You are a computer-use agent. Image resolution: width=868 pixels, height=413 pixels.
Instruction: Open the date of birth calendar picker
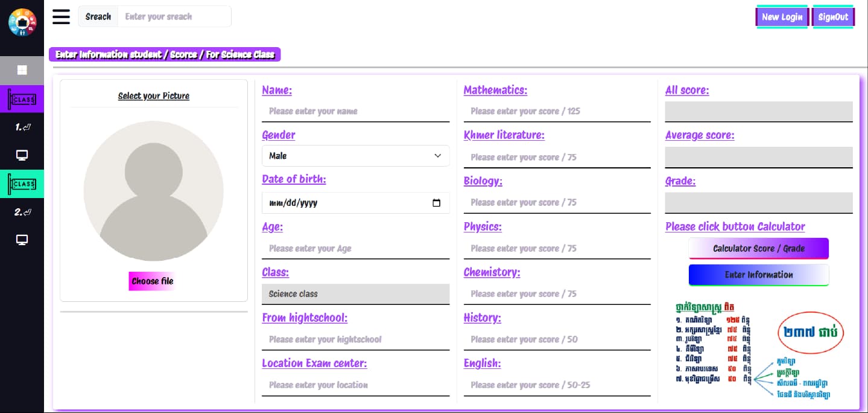[x=437, y=203]
